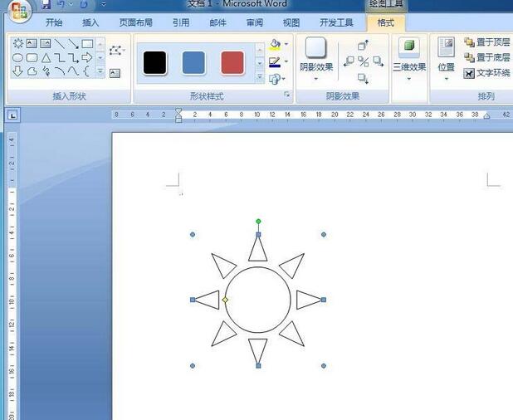Click the yellow adjustment diamond on sun
Image resolution: width=513 pixels, height=420 pixels.
tap(225, 300)
